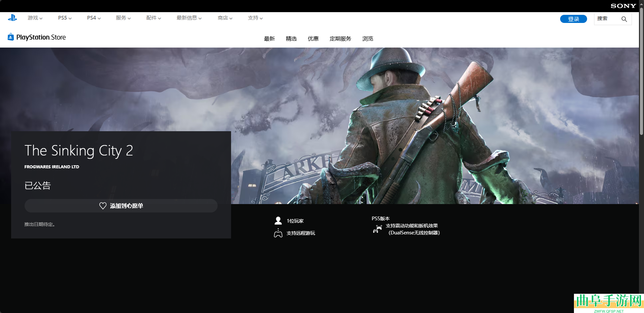This screenshot has height=313, width=644.
Task: Click the single player person icon
Action: click(x=278, y=221)
